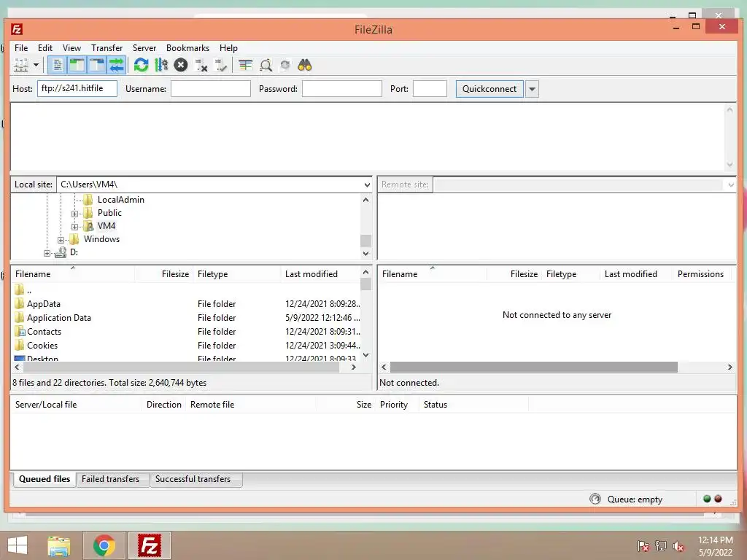Open File Explorer from taskbar
The width and height of the screenshot is (747, 560).
[59, 545]
